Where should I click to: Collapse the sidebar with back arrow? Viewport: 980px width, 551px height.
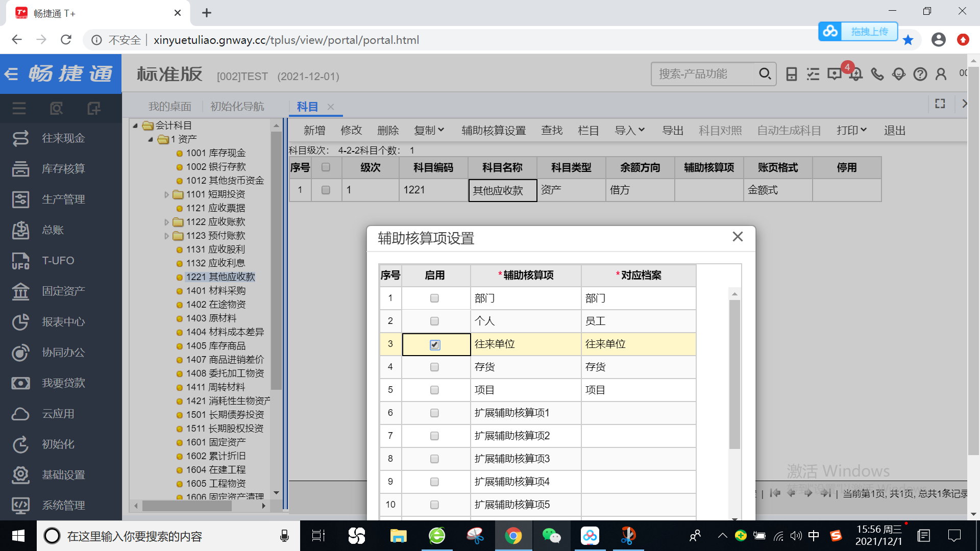pyautogui.click(x=11, y=74)
